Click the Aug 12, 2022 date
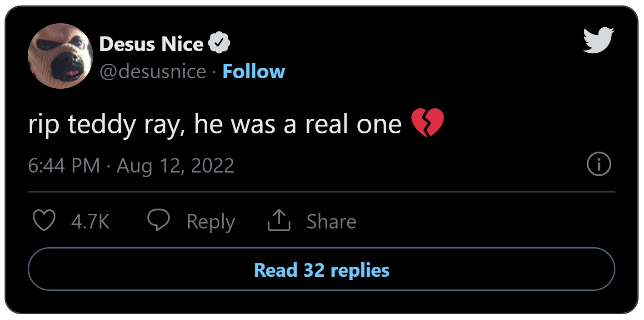Screen dimensions: 644x320 pos(175,166)
